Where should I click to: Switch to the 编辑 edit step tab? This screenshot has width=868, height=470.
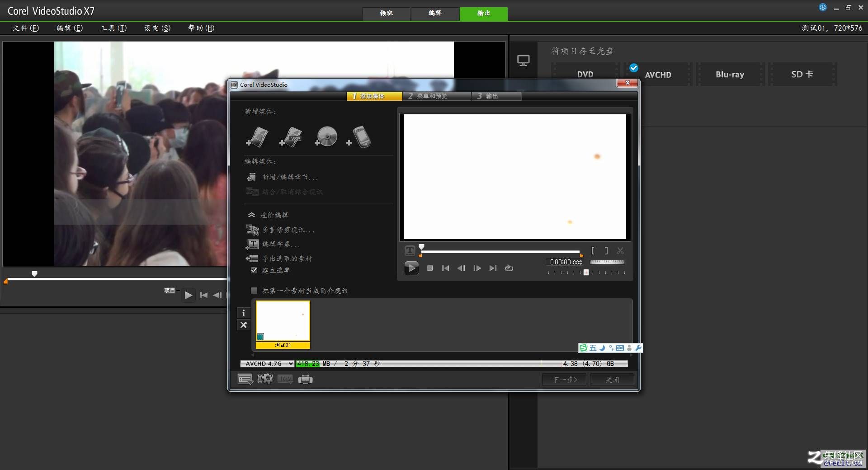point(435,14)
